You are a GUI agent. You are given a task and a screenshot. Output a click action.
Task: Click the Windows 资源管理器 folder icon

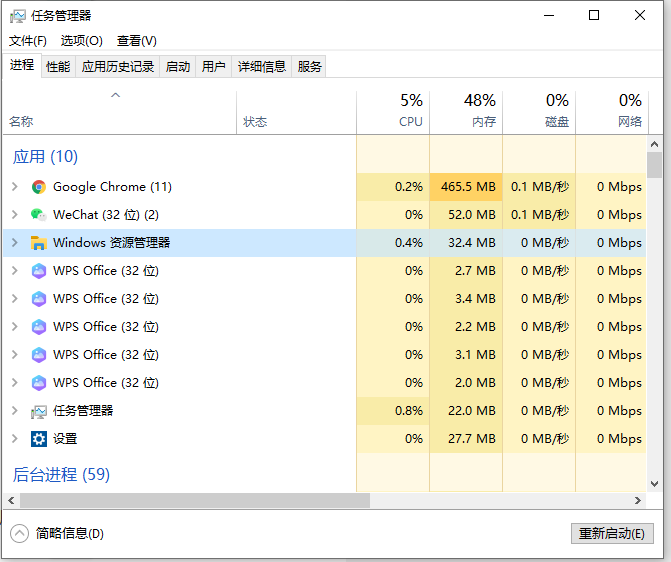[x=39, y=243]
